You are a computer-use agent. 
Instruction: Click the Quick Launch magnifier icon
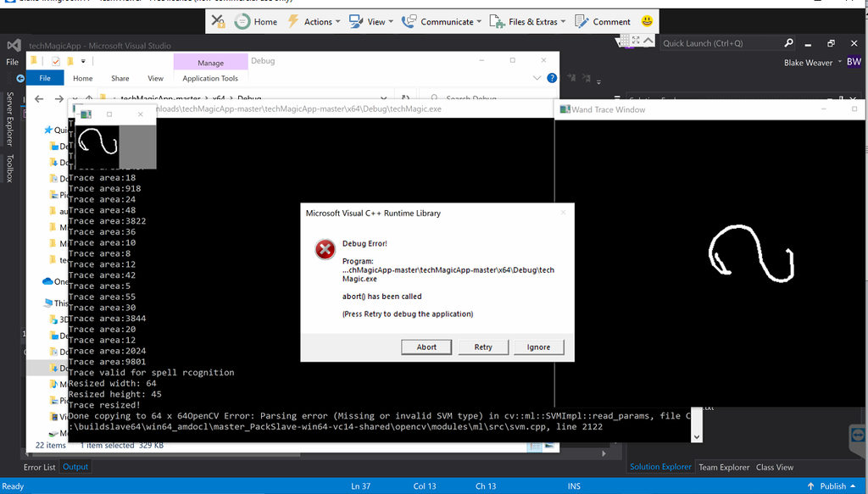[x=788, y=42]
